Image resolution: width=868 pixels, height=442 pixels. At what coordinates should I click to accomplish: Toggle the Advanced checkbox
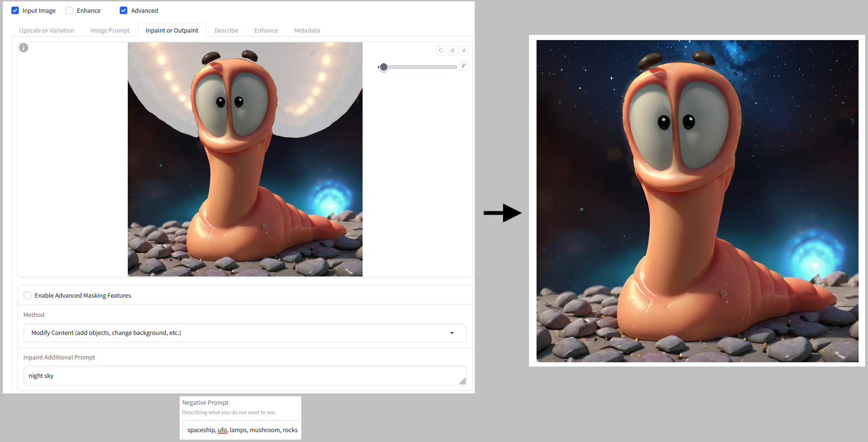tap(124, 10)
